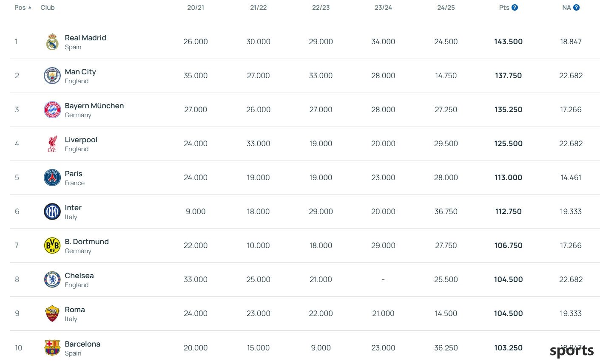The image size is (600, 364).
Task: Open the B. Dortmund club link
Action: point(87,242)
